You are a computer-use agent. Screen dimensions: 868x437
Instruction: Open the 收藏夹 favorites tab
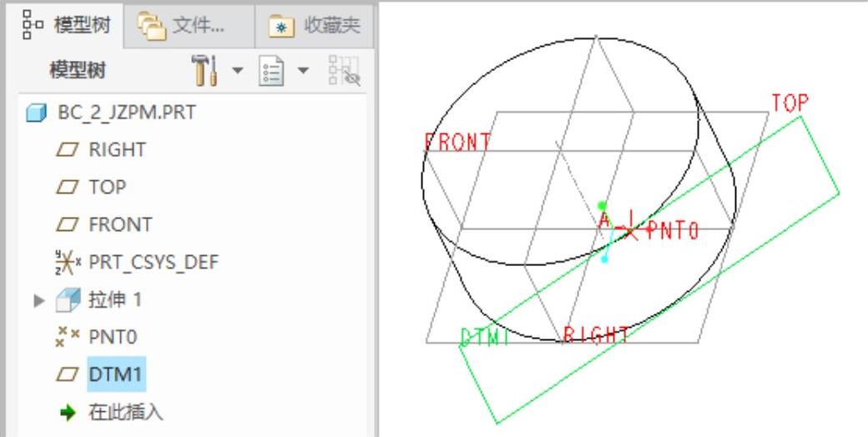click(315, 26)
